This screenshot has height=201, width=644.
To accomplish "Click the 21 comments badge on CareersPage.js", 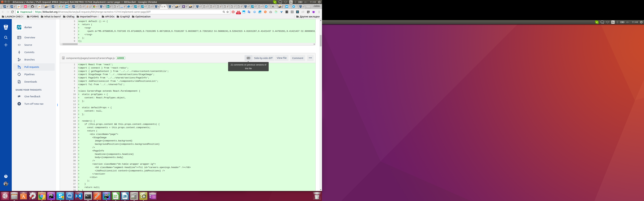I will (x=248, y=58).
